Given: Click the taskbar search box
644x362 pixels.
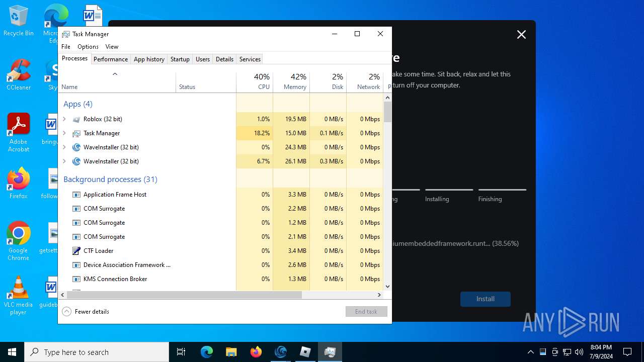Looking at the screenshot, I should 97,352.
